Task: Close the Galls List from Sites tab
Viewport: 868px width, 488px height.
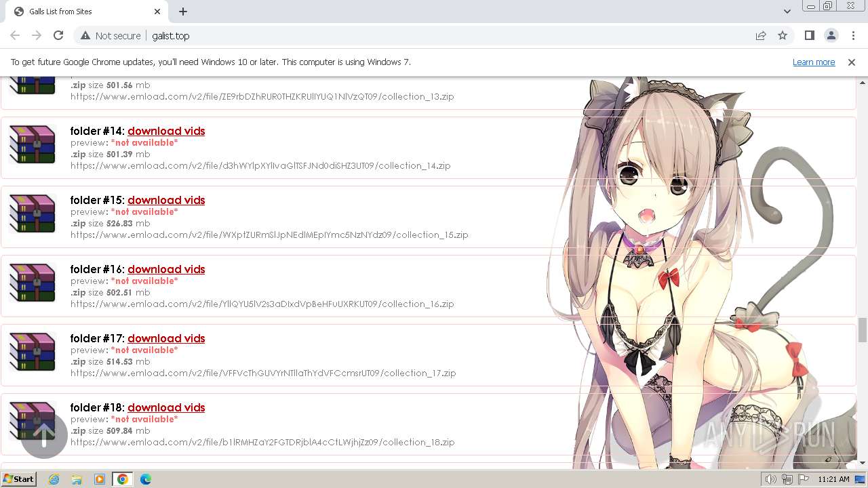Action: point(157,12)
